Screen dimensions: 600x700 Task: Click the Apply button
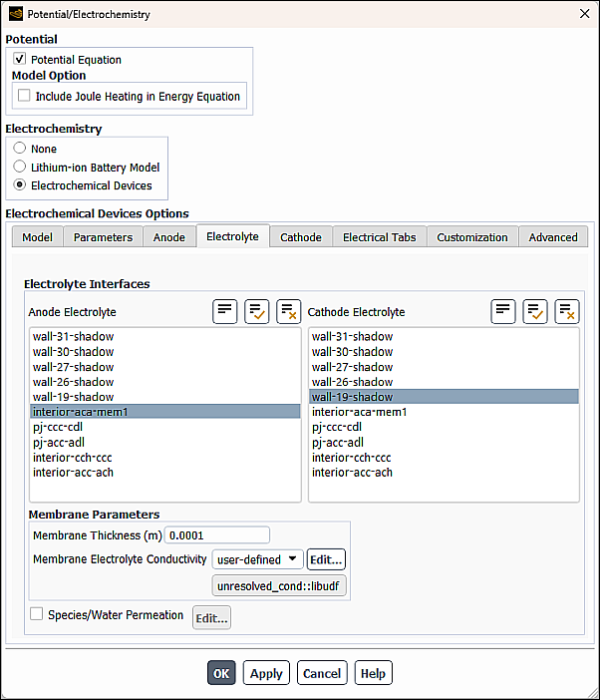pyautogui.click(x=266, y=673)
